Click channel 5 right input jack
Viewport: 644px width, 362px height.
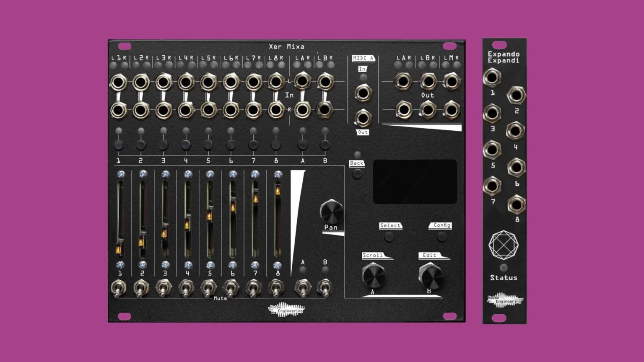(x=208, y=110)
